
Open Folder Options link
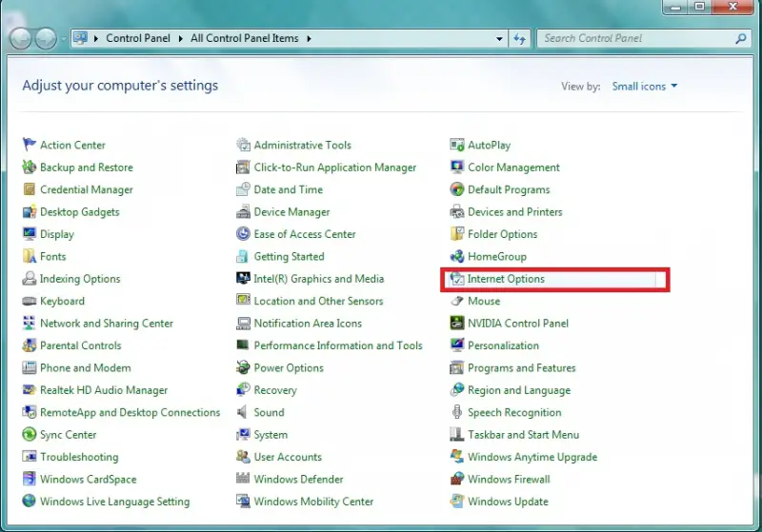point(503,234)
